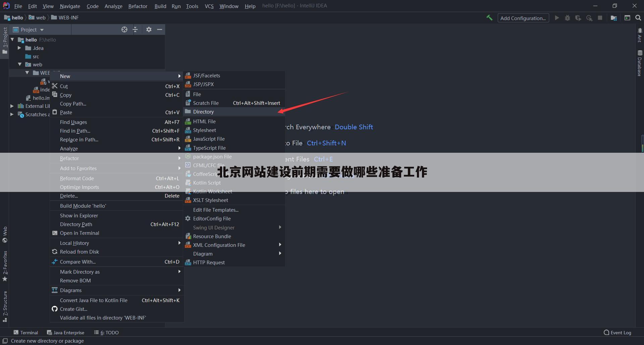The width and height of the screenshot is (644, 345).
Task: Click Open in Terminal context entry
Action: pos(116,233)
